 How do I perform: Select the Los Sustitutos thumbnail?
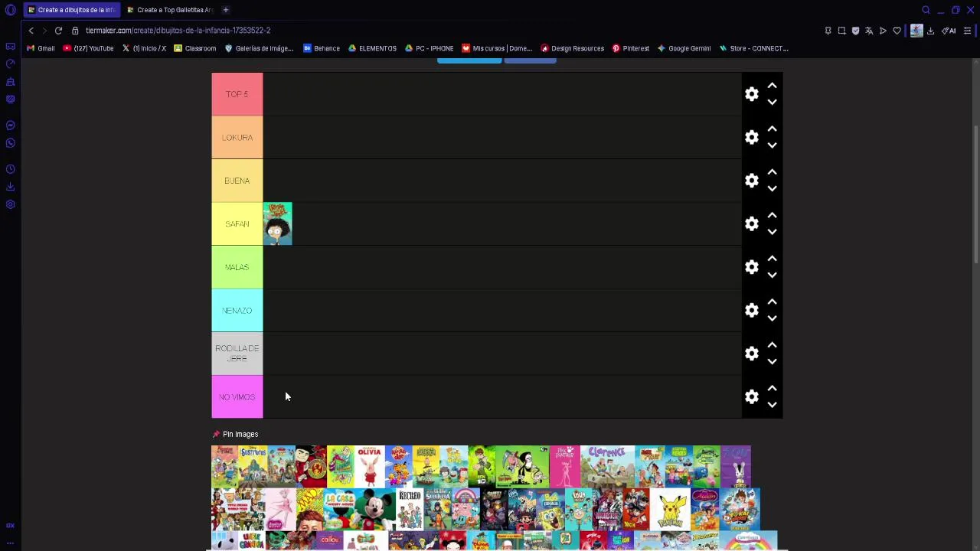(x=253, y=466)
